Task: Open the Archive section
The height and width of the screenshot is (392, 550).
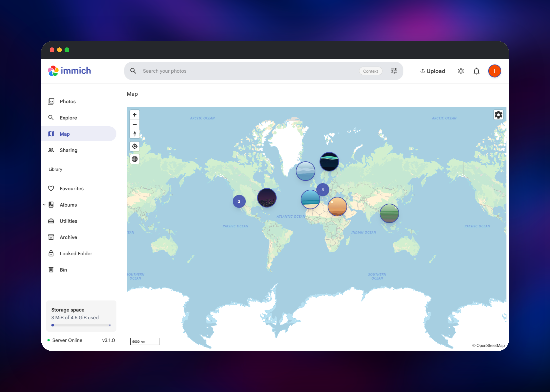Action: (79, 237)
